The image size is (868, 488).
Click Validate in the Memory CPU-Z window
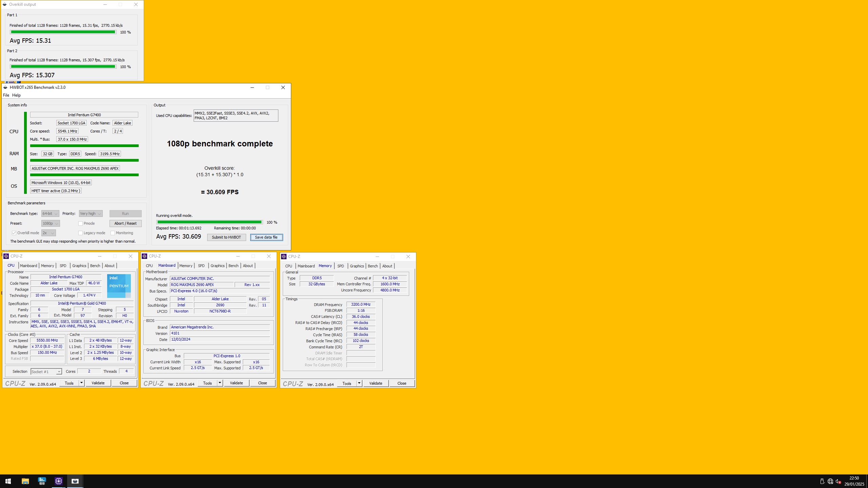[376, 383]
